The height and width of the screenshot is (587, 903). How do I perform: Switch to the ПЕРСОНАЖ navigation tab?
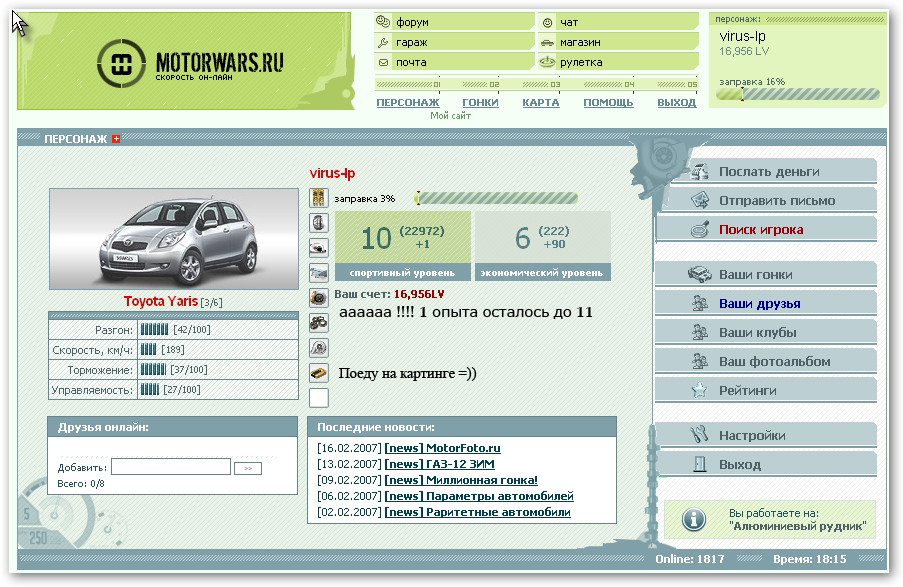408,103
